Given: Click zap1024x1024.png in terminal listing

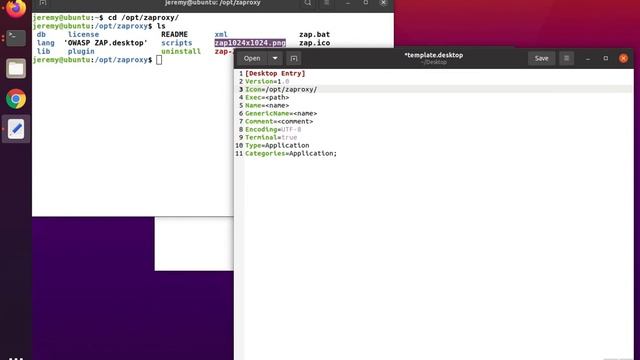Looking at the screenshot, I should pyautogui.click(x=250, y=43).
